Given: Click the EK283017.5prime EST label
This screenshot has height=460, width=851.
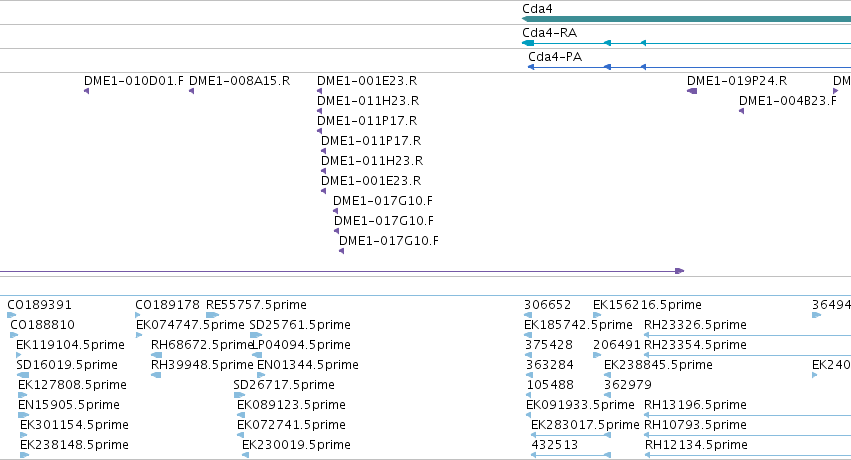Looking at the screenshot, I should coord(585,425).
